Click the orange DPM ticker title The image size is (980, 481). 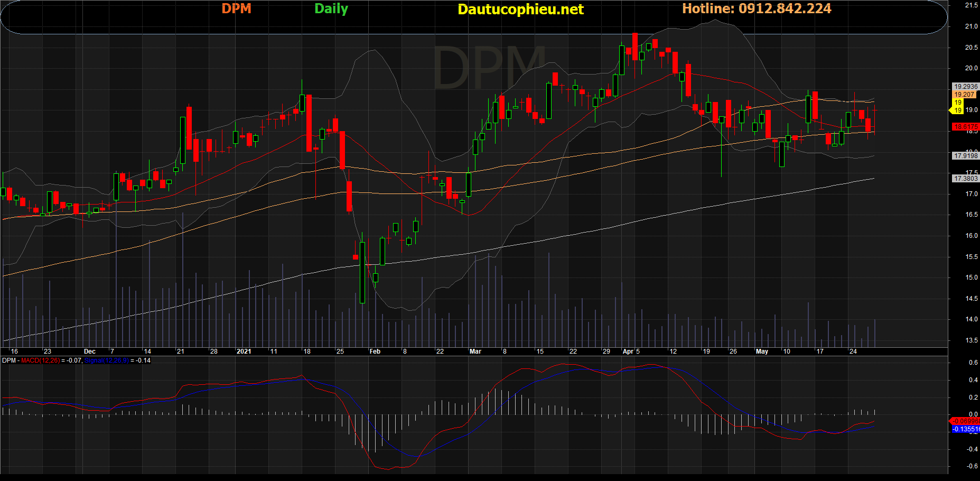pos(236,8)
